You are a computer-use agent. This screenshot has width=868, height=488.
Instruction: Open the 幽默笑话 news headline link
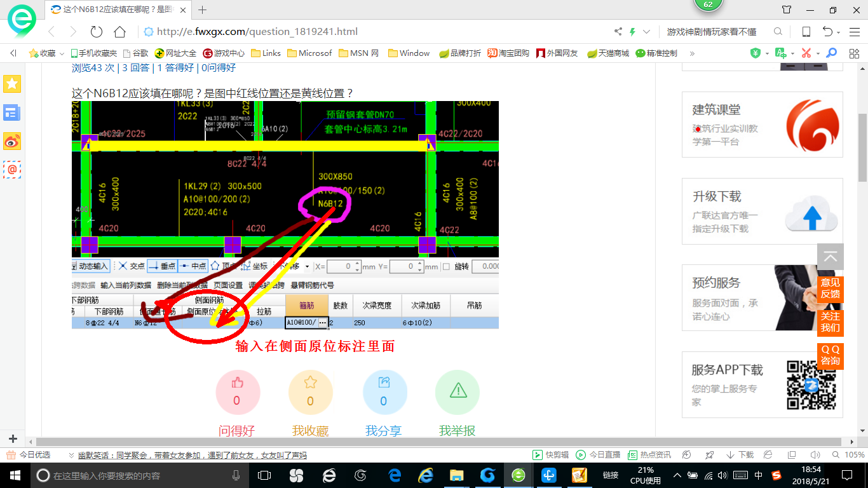[x=192, y=455]
